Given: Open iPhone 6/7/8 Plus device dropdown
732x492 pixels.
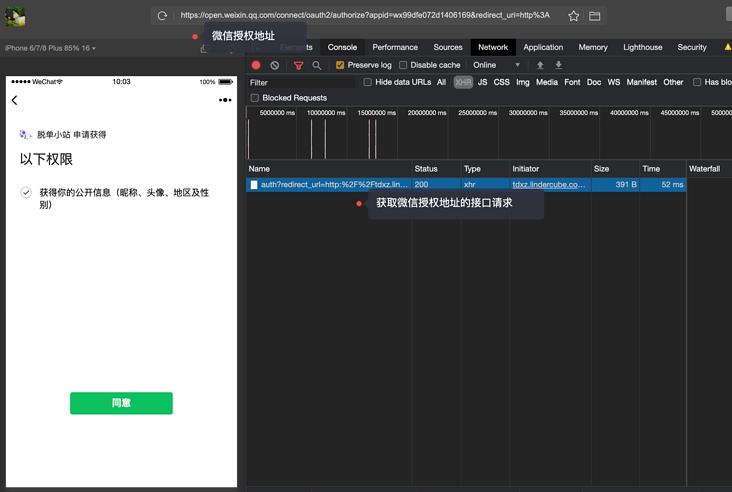Looking at the screenshot, I should [50, 48].
